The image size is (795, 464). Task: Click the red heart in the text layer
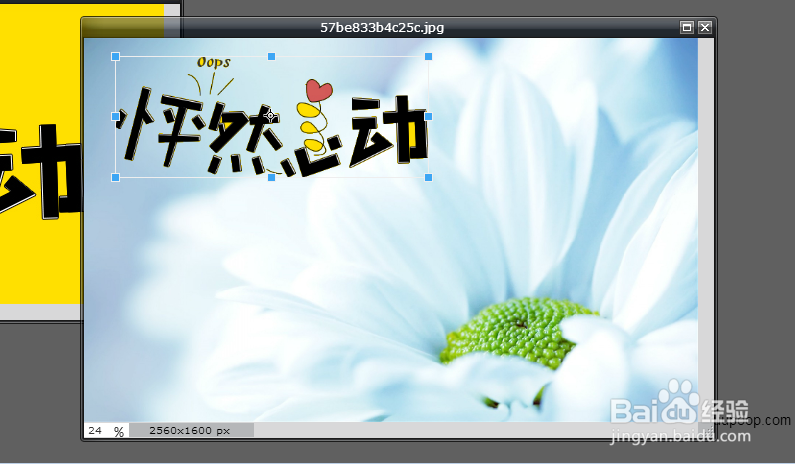click(318, 91)
